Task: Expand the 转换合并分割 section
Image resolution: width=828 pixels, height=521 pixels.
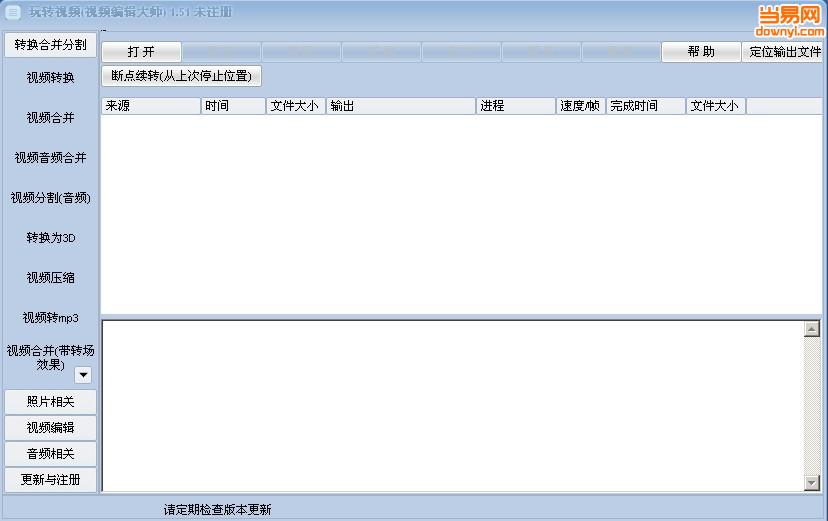Action: pyautogui.click(x=50, y=45)
